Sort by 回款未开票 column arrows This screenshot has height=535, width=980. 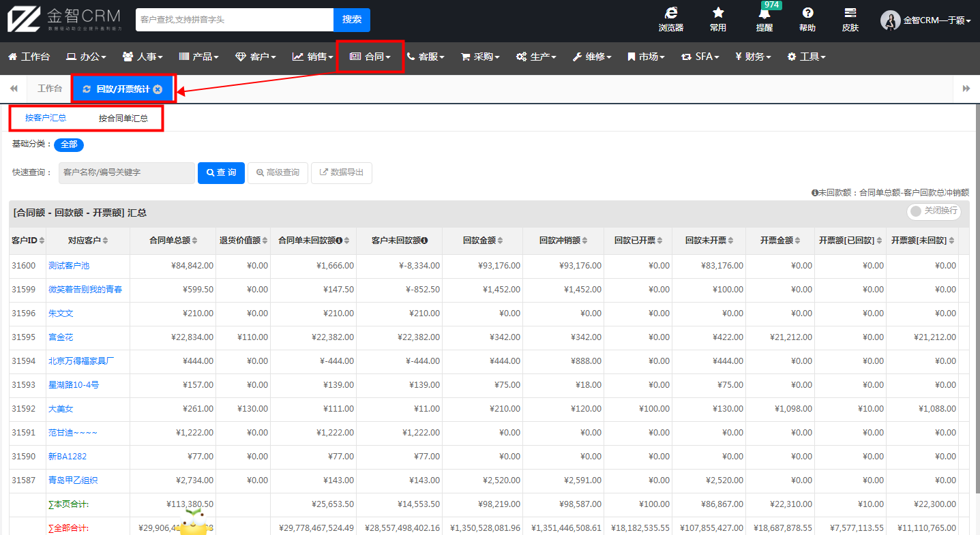point(732,240)
